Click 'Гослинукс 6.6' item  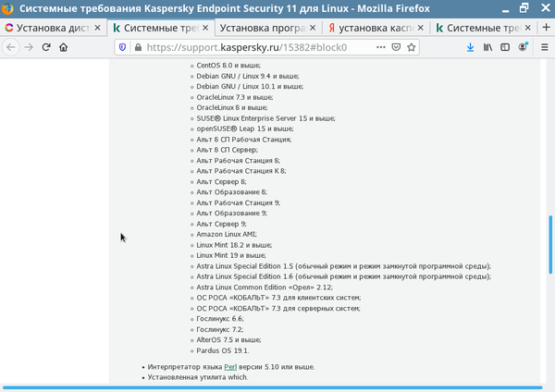coord(220,319)
